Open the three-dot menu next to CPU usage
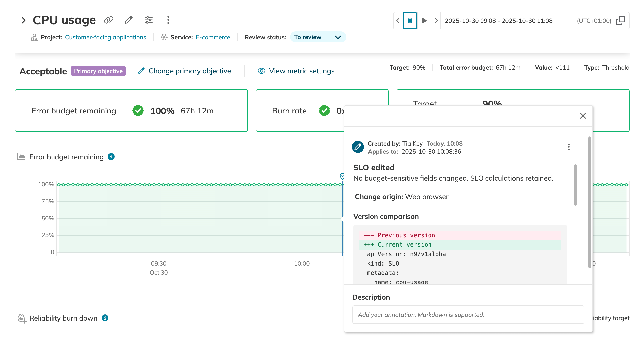This screenshot has height=339, width=644. click(x=168, y=20)
